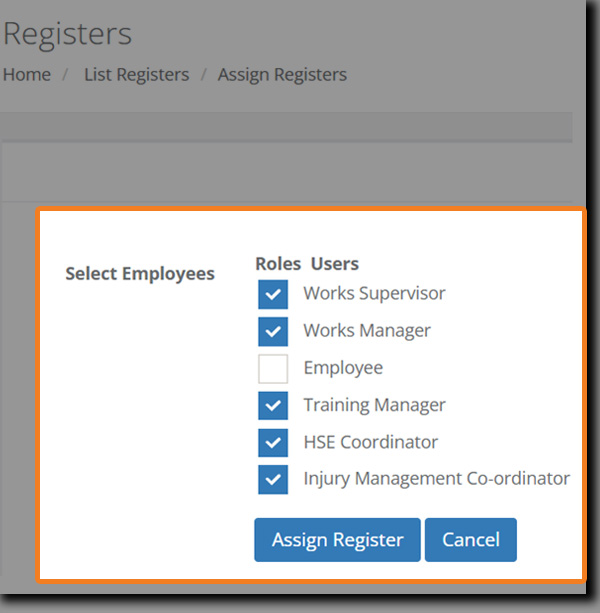Go to Home in the breadcrumb

click(x=27, y=75)
